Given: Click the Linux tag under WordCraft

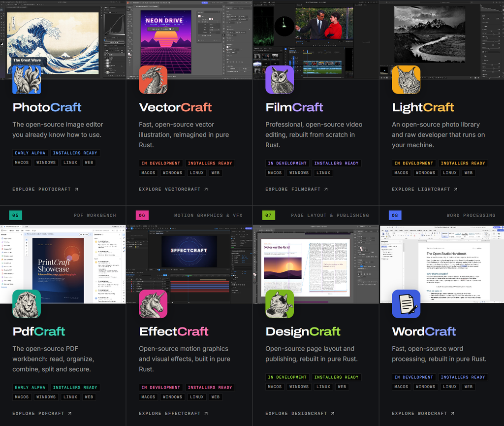Looking at the screenshot, I should click(x=450, y=387).
